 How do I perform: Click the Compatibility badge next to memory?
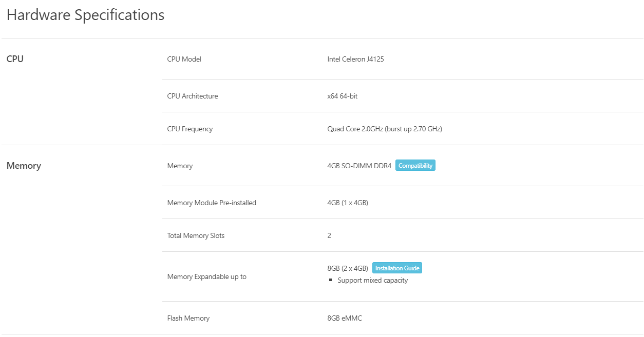[x=415, y=166]
